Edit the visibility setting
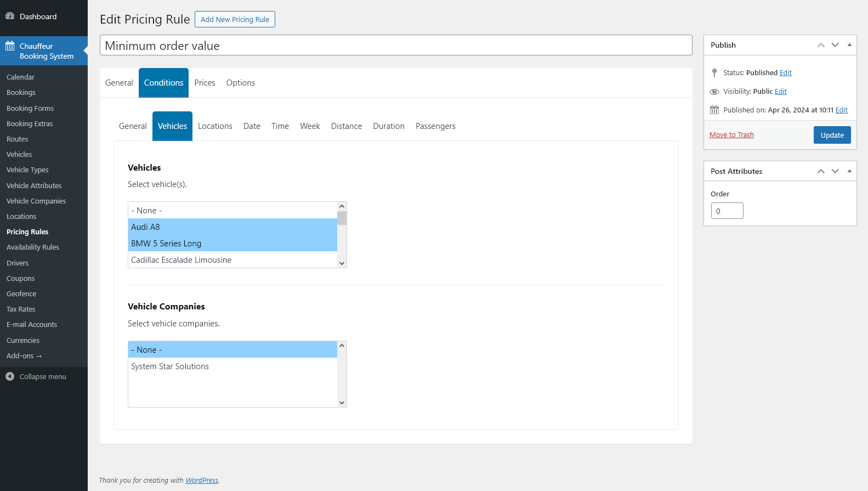Image resolution: width=868 pixels, height=491 pixels. click(x=781, y=92)
